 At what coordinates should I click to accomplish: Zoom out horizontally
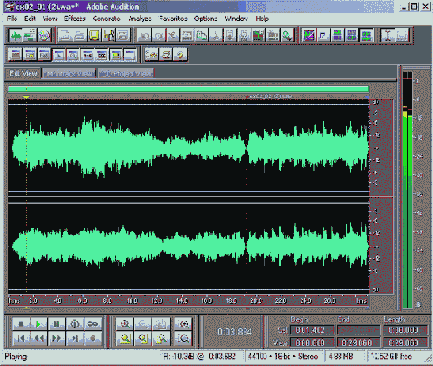[x=143, y=324]
